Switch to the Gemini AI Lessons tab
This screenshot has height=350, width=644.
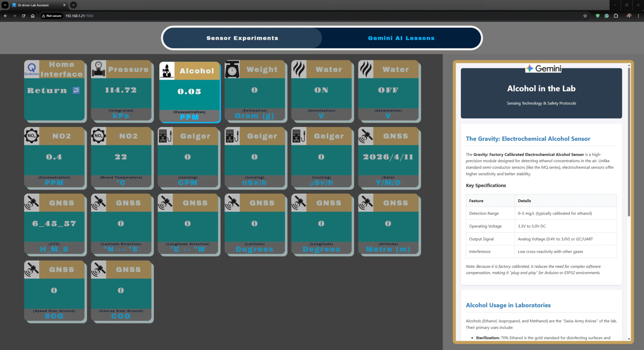(401, 38)
